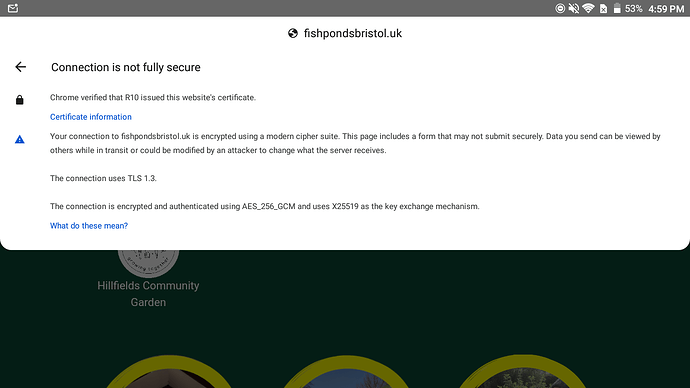
Task: Tap the fishpondsbristol.uk domain title
Action: pyautogui.click(x=352, y=33)
